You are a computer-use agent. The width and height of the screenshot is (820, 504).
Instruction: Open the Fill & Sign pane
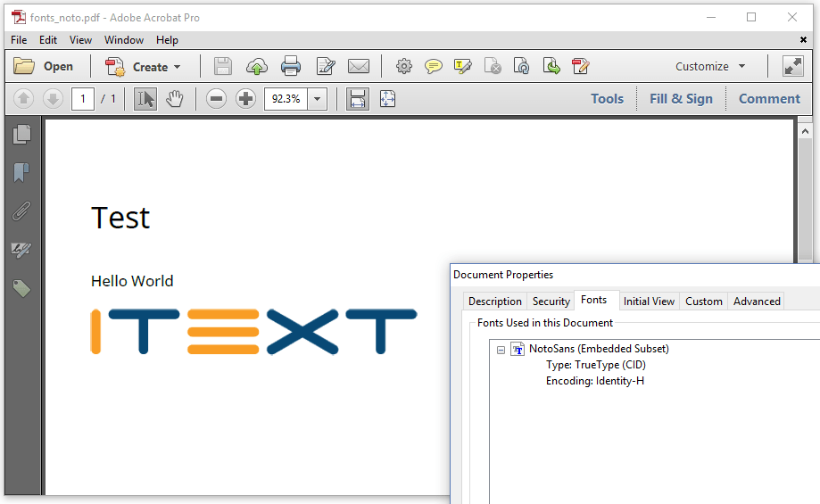point(681,99)
